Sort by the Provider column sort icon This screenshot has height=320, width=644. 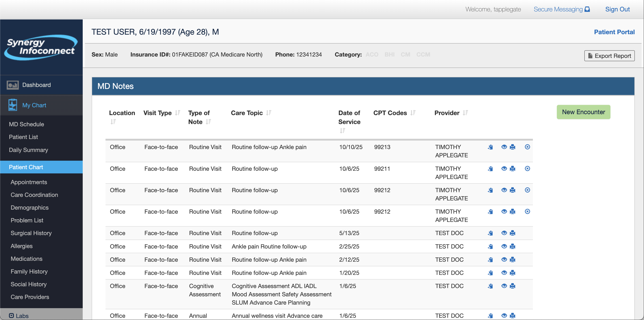[x=465, y=113]
